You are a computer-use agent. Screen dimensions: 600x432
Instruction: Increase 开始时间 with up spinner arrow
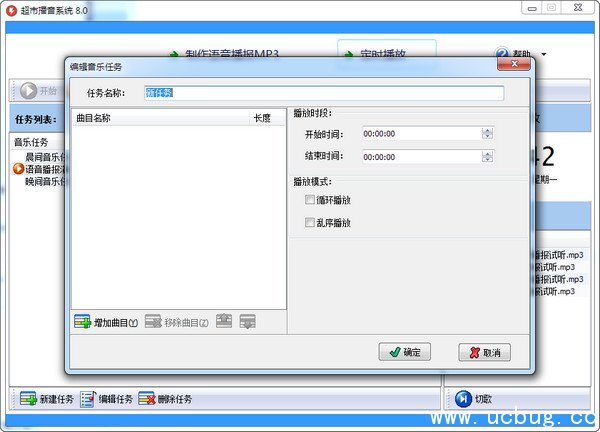(x=488, y=130)
